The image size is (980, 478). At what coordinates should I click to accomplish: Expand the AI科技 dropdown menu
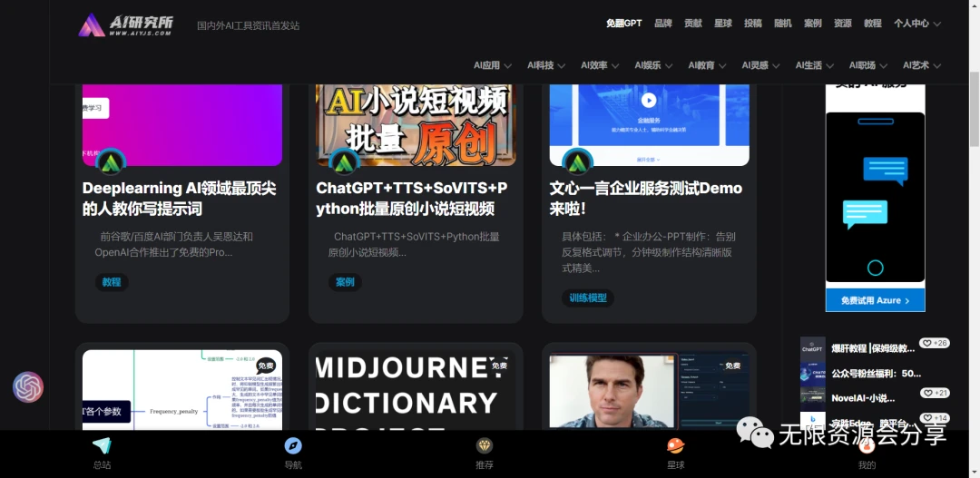click(x=546, y=65)
